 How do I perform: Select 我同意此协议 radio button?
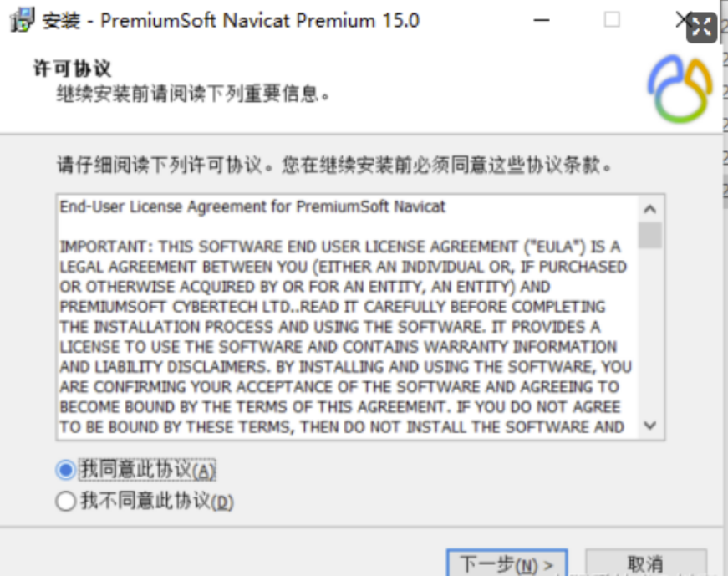pyautogui.click(x=65, y=470)
